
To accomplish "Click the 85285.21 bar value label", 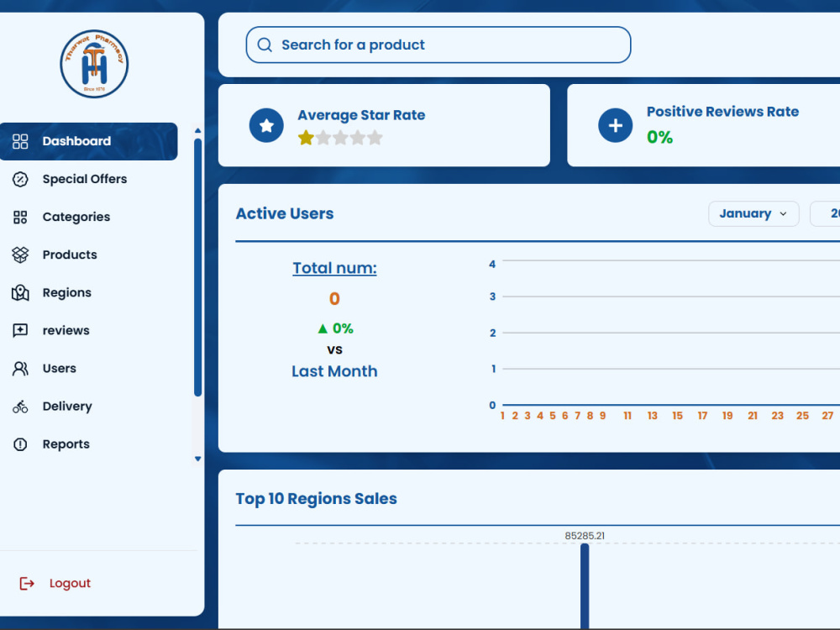I will [x=585, y=536].
